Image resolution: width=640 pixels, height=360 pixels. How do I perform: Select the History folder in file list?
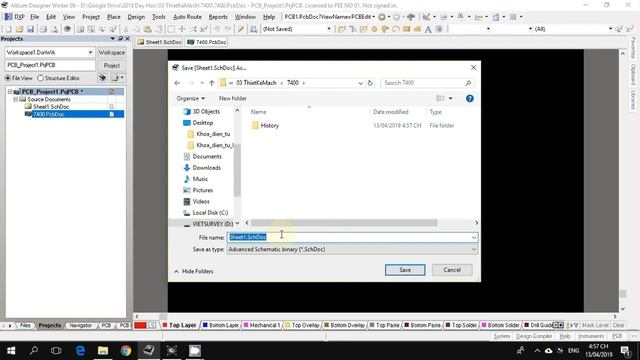(x=269, y=126)
